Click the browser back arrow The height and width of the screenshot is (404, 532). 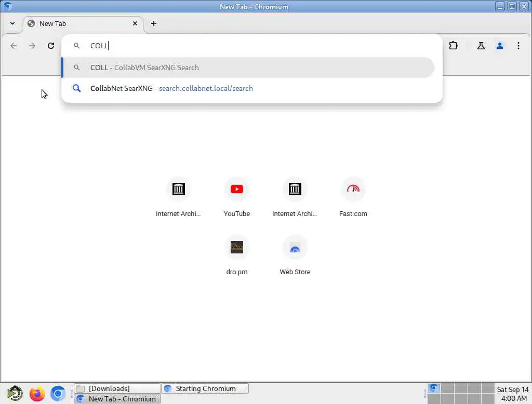click(x=14, y=46)
